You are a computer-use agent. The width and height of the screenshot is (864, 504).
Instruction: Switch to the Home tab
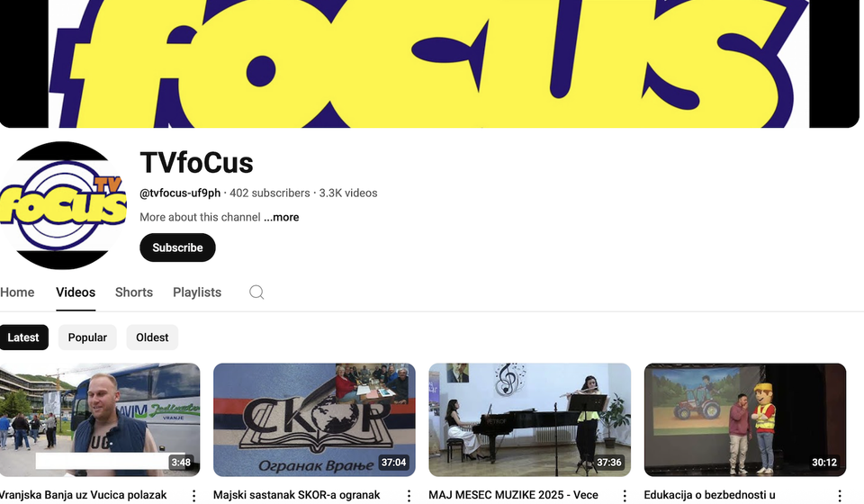(17, 292)
